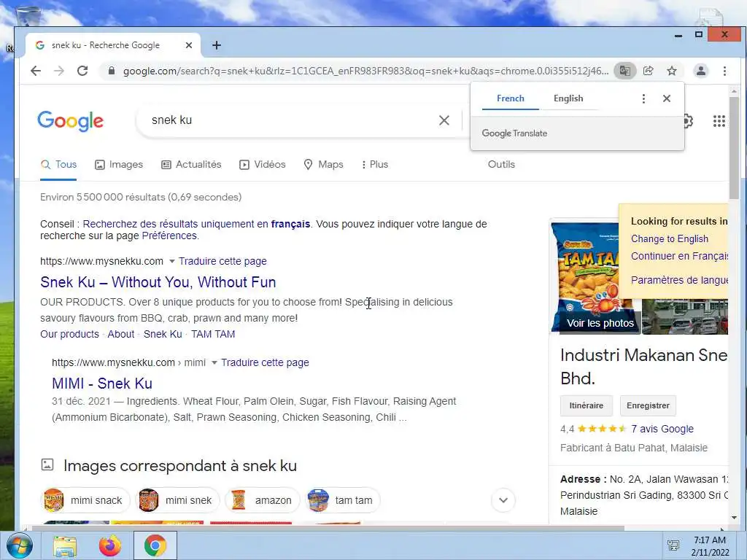Open Windows Explorer from taskbar

65,545
